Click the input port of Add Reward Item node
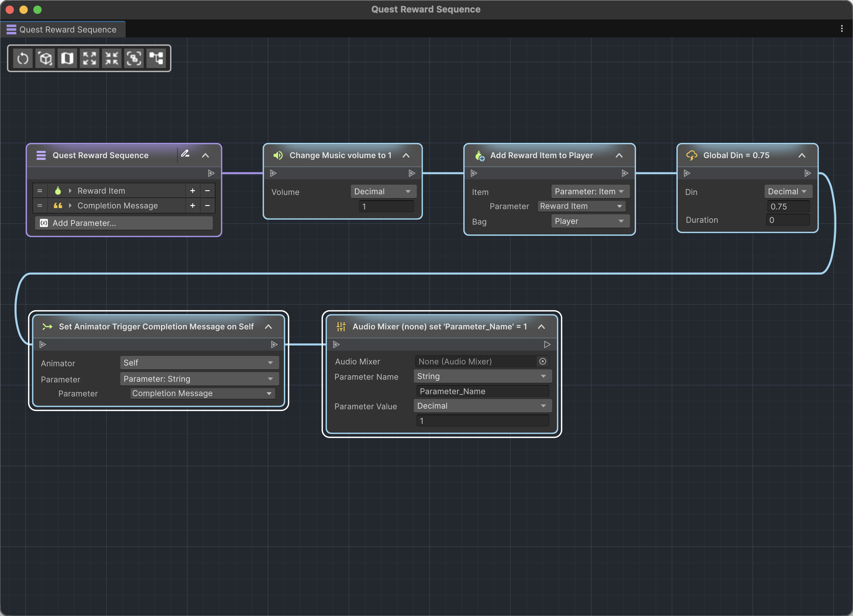This screenshot has height=616, width=853. click(474, 173)
